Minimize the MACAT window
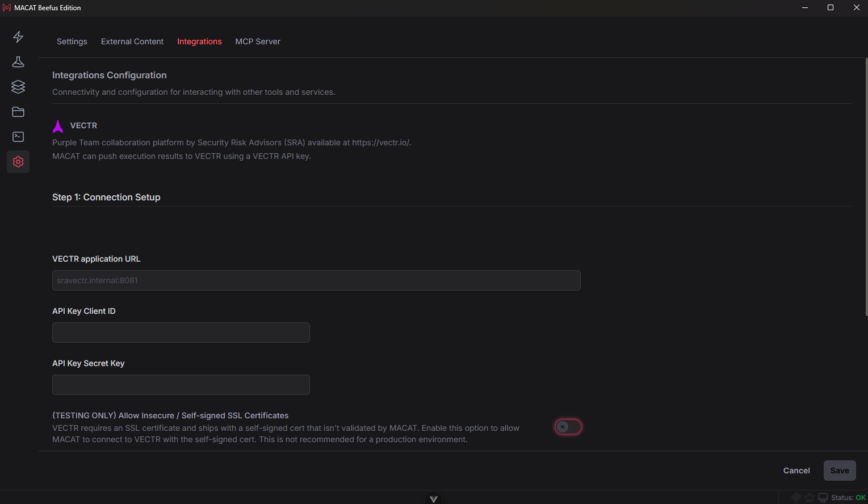This screenshot has height=504, width=868. [x=804, y=7]
